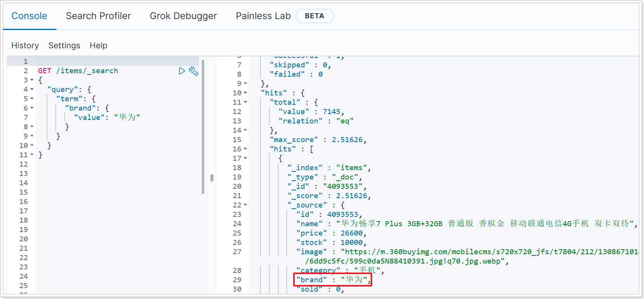Toggle fold marker at response line 14
Screen dimensions: 644x299
(245, 130)
